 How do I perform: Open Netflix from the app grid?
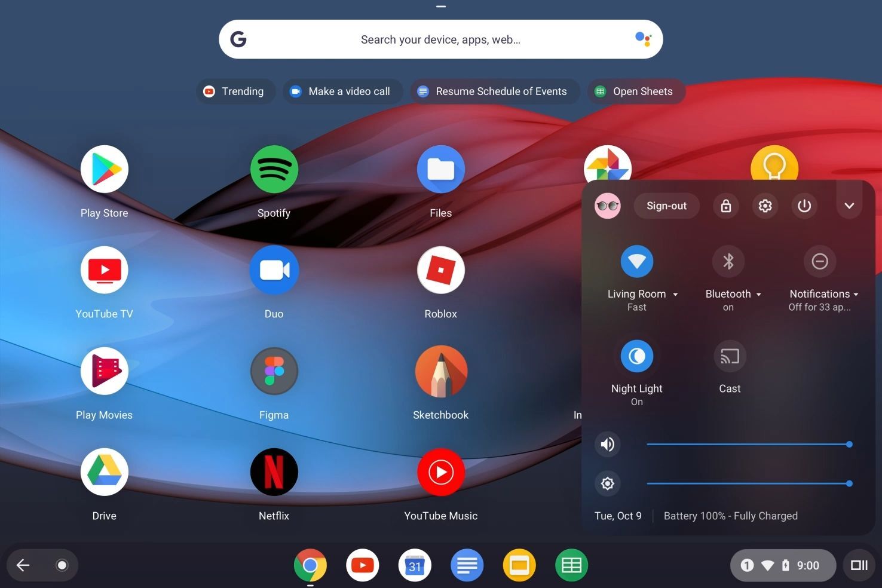[x=274, y=472]
